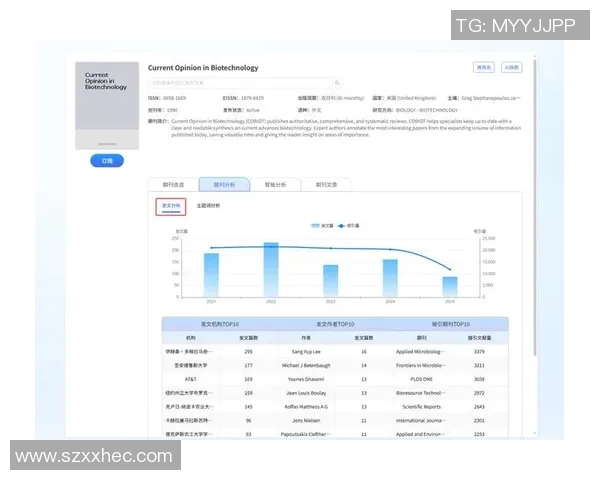Click the search magnifier icon in search box
Viewport: 600px width, 480px height.
point(337,83)
